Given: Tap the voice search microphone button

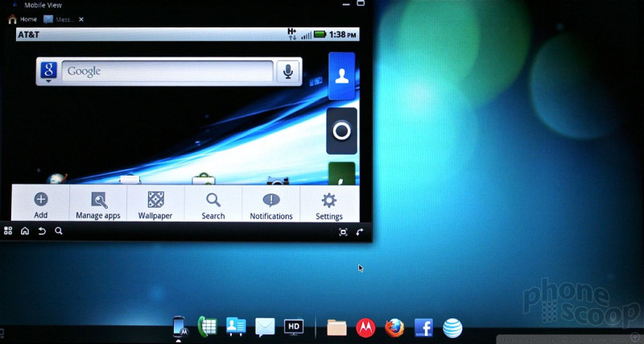Looking at the screenshot, I should point(288,72).
